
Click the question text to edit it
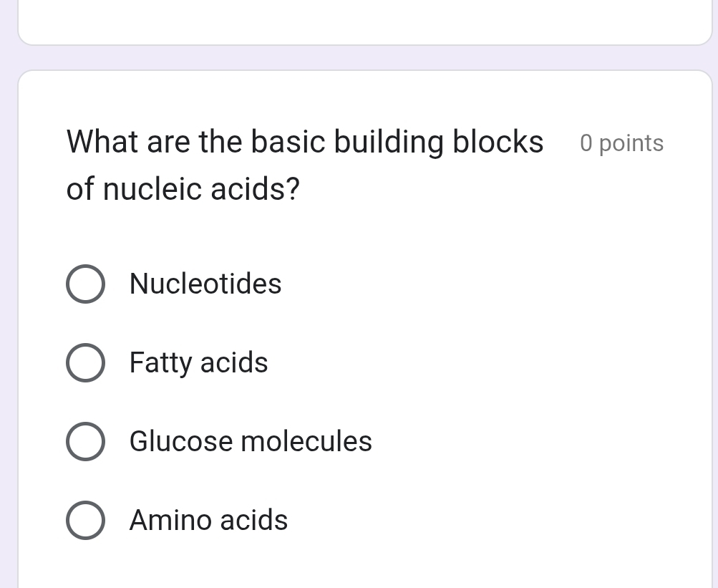coord(304,165)
